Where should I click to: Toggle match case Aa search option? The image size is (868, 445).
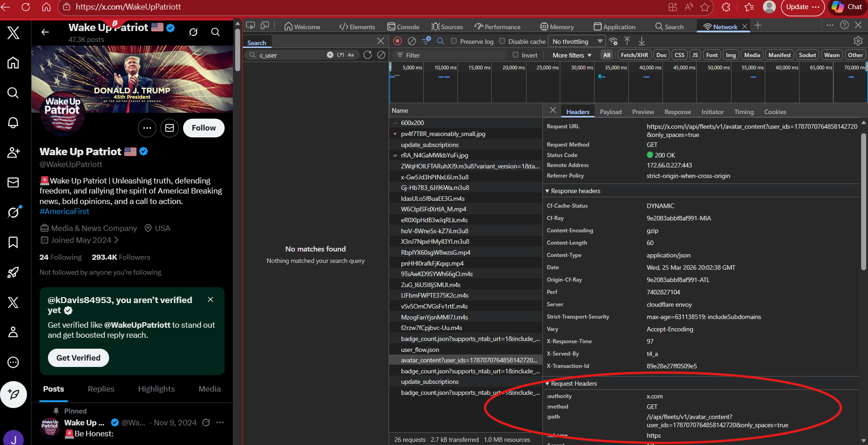(351, 55)
